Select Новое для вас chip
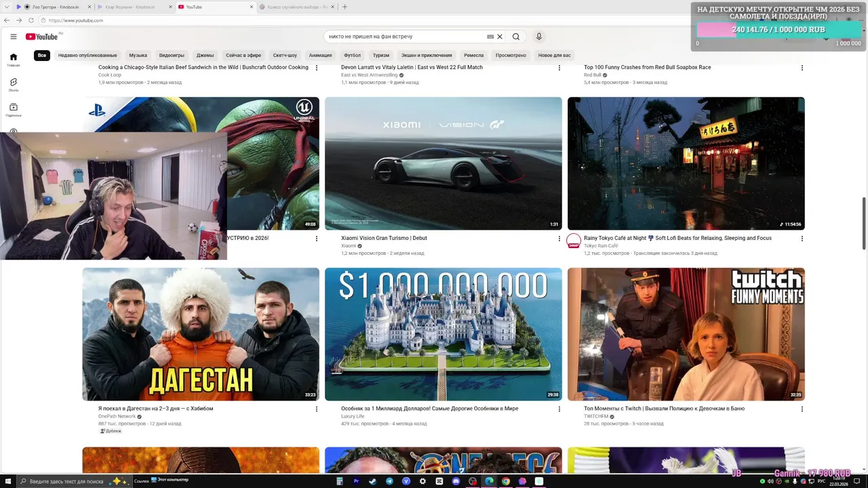The height and width of the screenshot is (488, 868). tap(554, 55)
